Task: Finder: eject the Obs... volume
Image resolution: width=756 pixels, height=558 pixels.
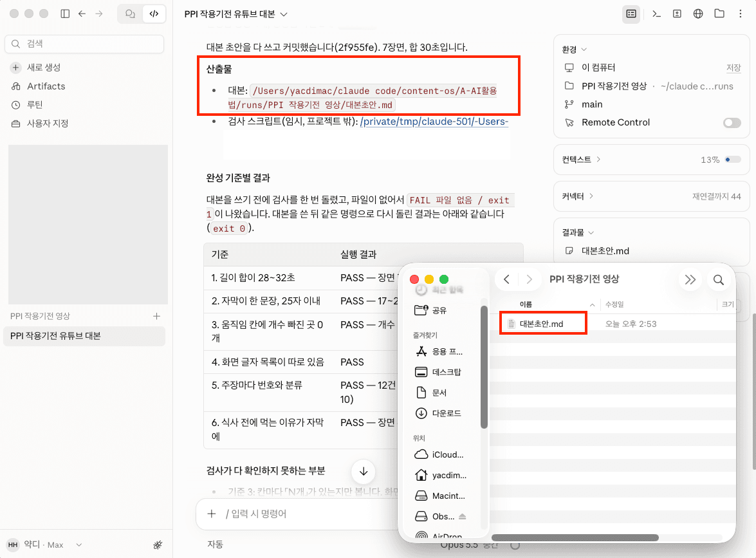Action: [x=463, y=517]
